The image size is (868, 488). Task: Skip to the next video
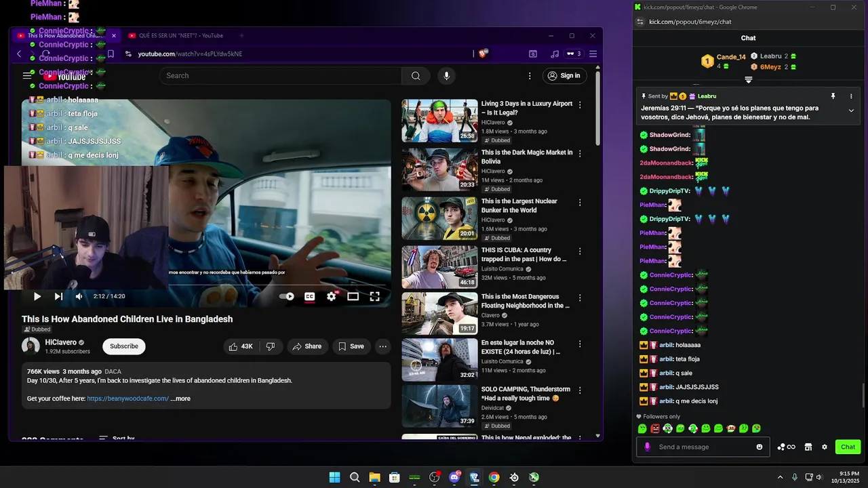(58, 296)
